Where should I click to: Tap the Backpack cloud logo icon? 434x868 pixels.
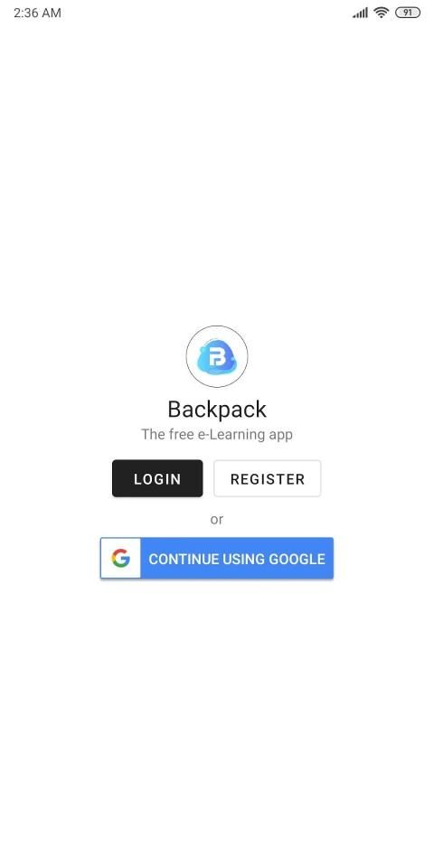click(217, 357)
